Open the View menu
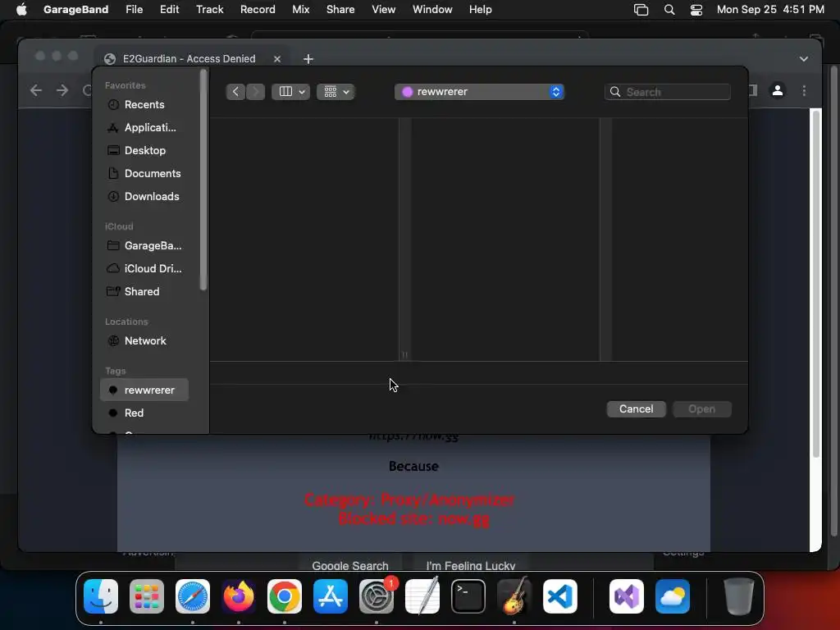 tap(384, 10)
